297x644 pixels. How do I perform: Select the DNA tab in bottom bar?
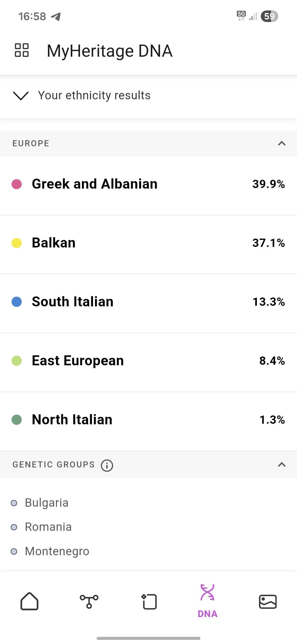tap(208, 601)
